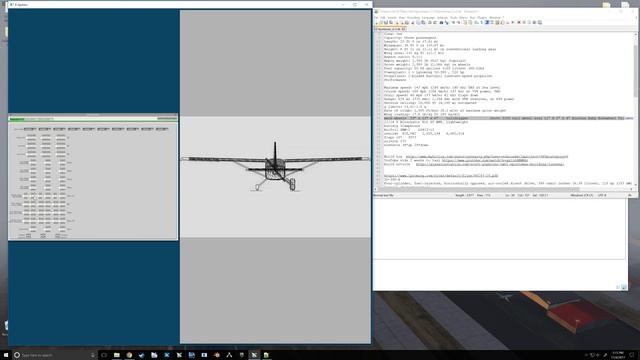Open the Build article hyperlink in Notepad++

pyautogui.click(x=490, y=164)
